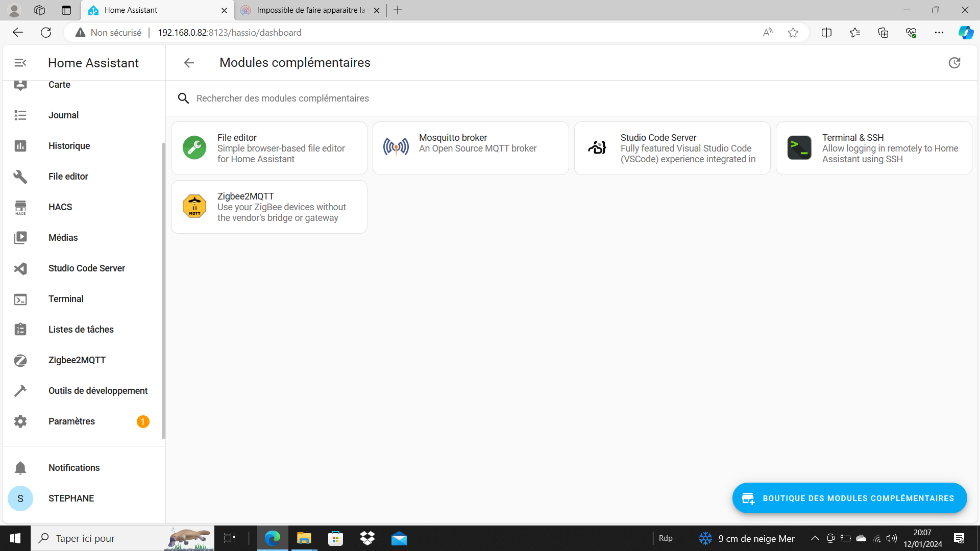
Task: Open the taskbar volume control icon
Action: point(892,538)
